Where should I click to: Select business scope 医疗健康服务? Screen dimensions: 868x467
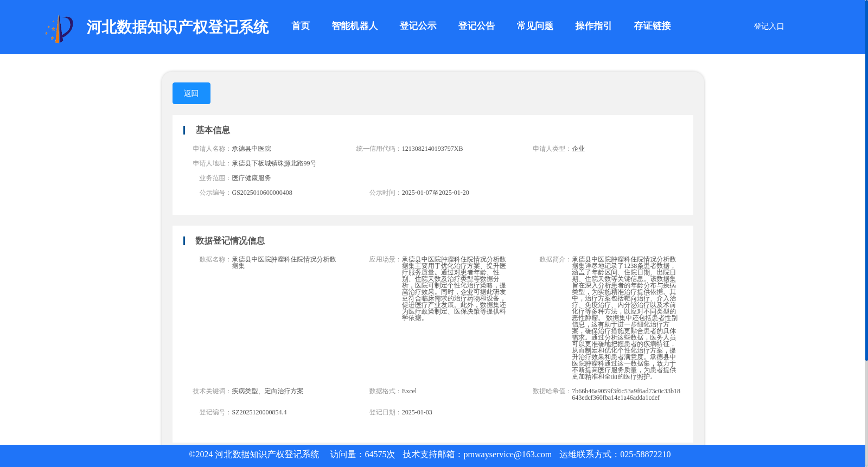click(x=251, y=178)
